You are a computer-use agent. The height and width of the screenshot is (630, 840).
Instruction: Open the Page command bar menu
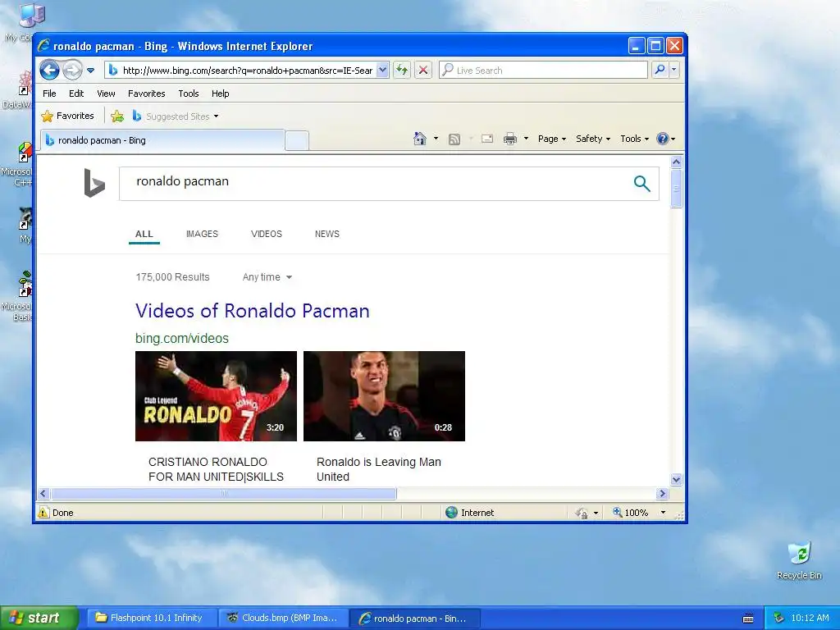click(552, 139)
